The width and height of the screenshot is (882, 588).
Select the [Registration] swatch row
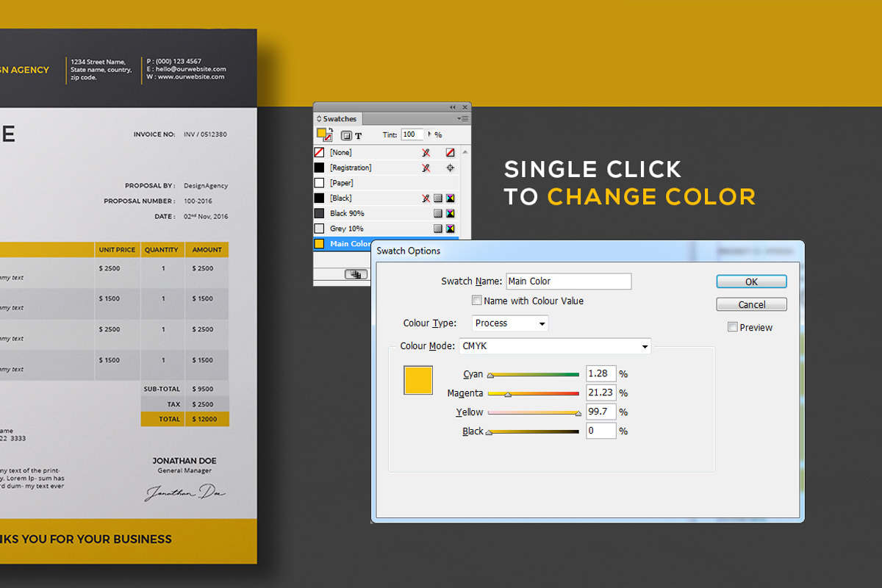pos(387,168)
